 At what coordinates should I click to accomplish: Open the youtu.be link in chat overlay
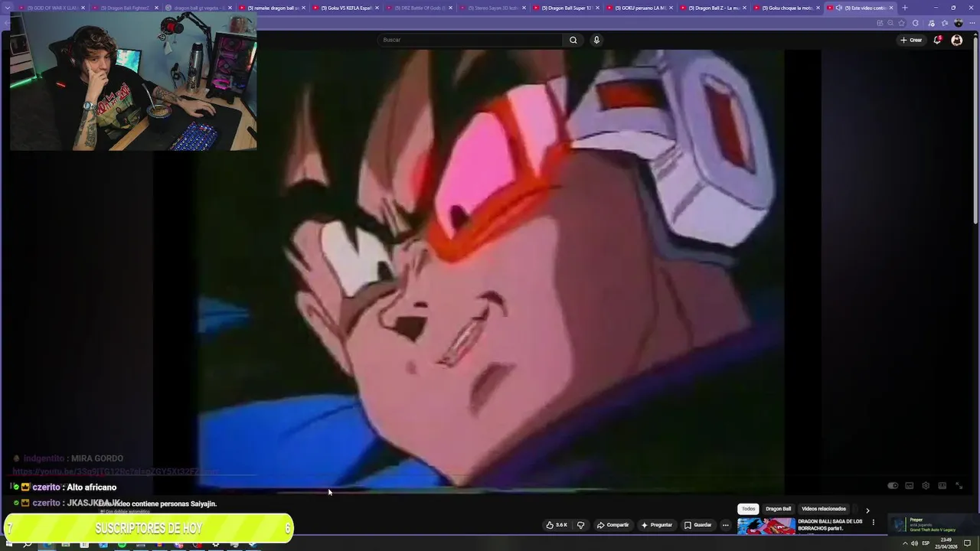[115, 472]
